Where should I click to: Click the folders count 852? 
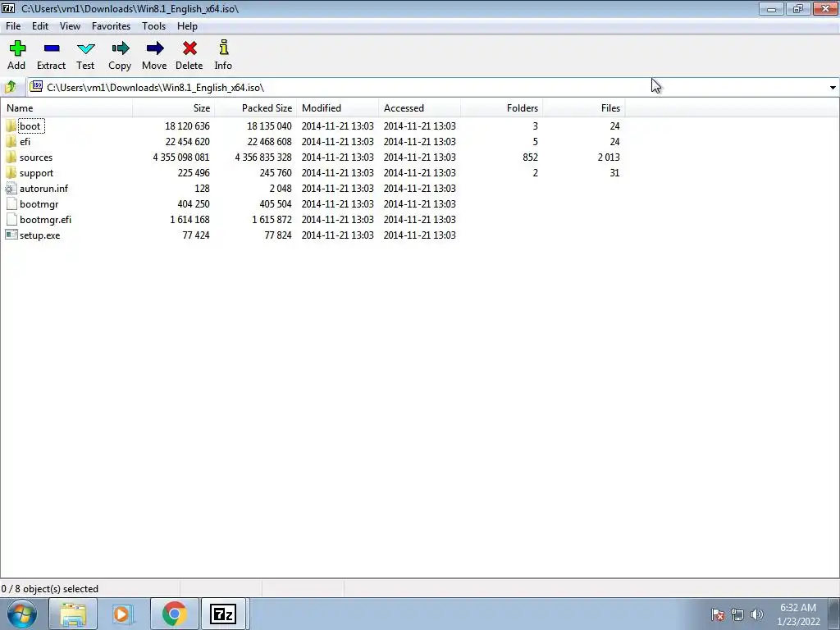[531, 157]
